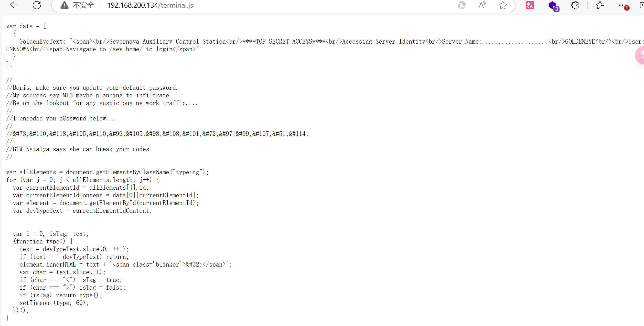Start Read aloud from the address bar
The width and height of the screenshot is (644, 326).
482,5
